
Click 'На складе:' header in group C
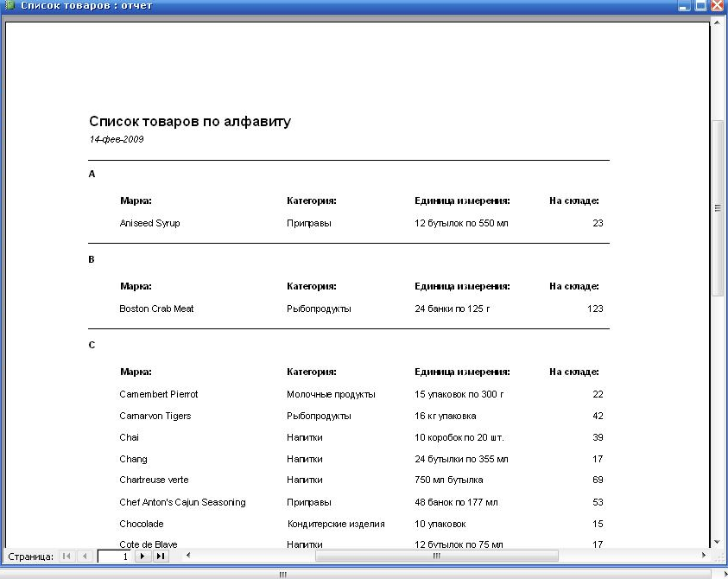(x=574, y=372)
